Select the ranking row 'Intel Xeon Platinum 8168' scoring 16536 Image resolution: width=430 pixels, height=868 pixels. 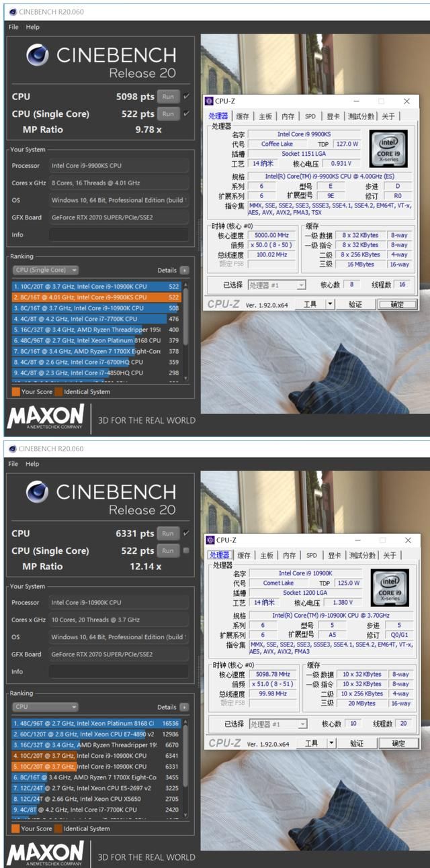click(97, 723)
